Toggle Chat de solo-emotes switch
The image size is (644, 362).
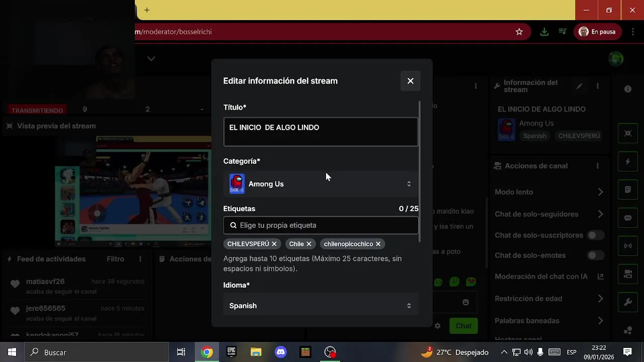[x=596, y=255]
